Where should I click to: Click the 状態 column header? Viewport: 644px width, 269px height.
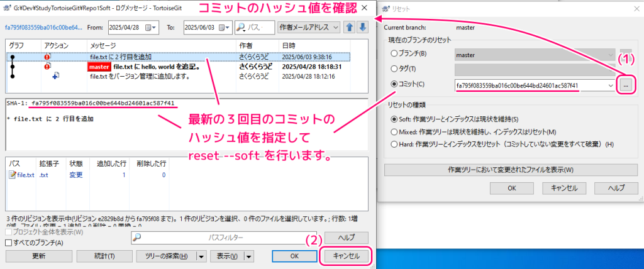(x=77, y=163)
